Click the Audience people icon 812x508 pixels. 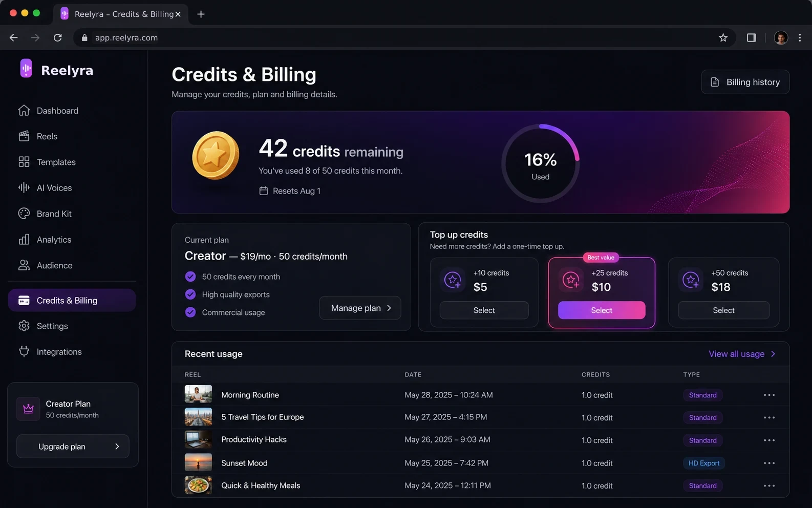(24, 265)
